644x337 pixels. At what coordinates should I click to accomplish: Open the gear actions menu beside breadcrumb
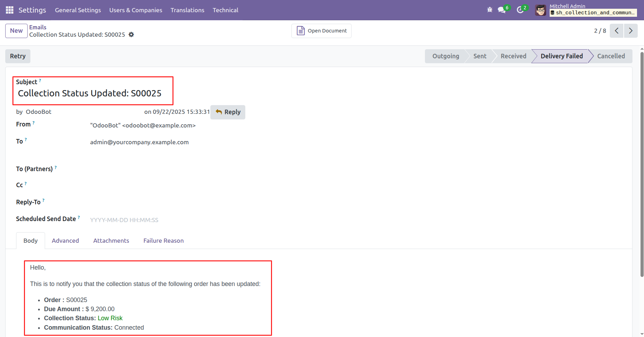131,35
